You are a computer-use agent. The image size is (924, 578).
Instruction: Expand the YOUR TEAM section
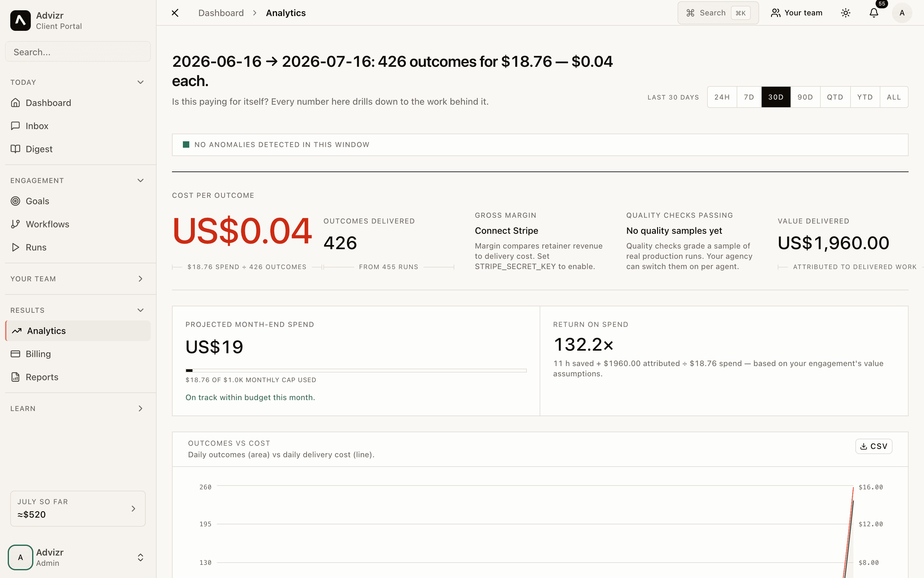point(141,279)
